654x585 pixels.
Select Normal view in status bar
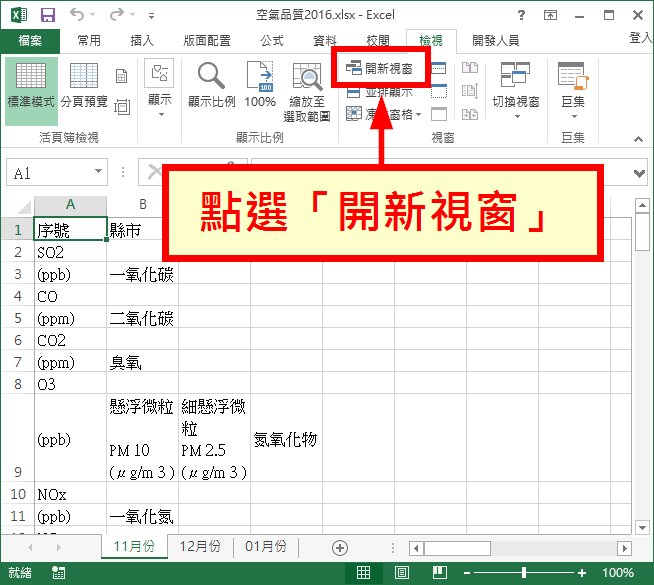(x=363, y=572)
